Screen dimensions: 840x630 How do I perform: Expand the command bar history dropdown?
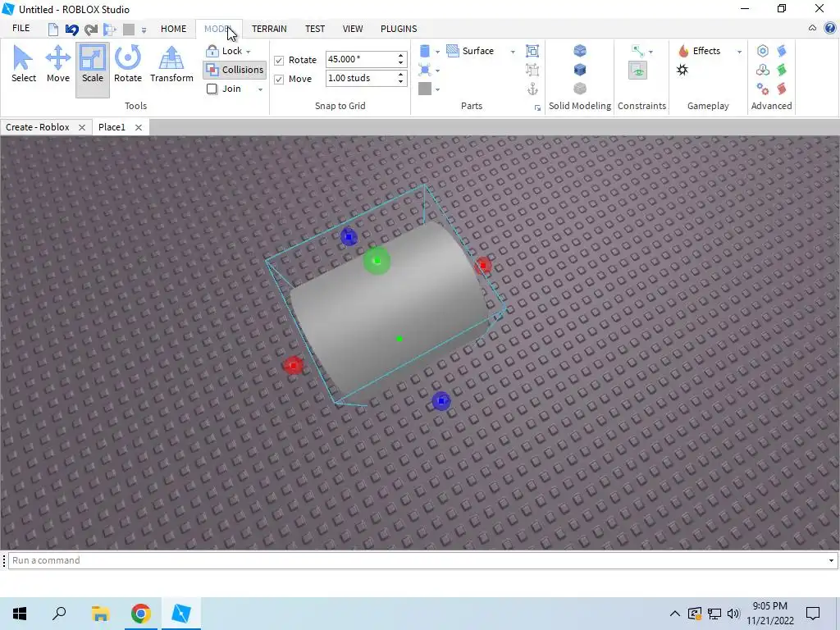coord(831,560)
